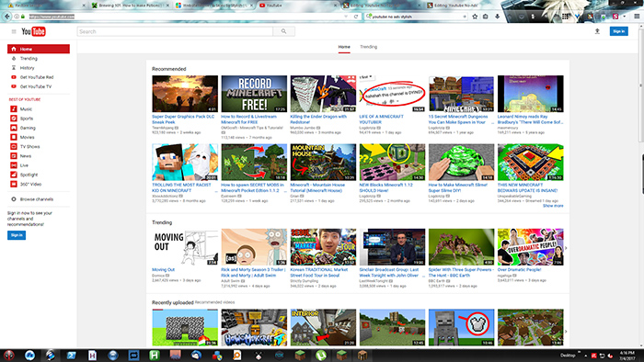Click the bookmark star icon
The image size is (644, 362).
[x=475, y=17]
